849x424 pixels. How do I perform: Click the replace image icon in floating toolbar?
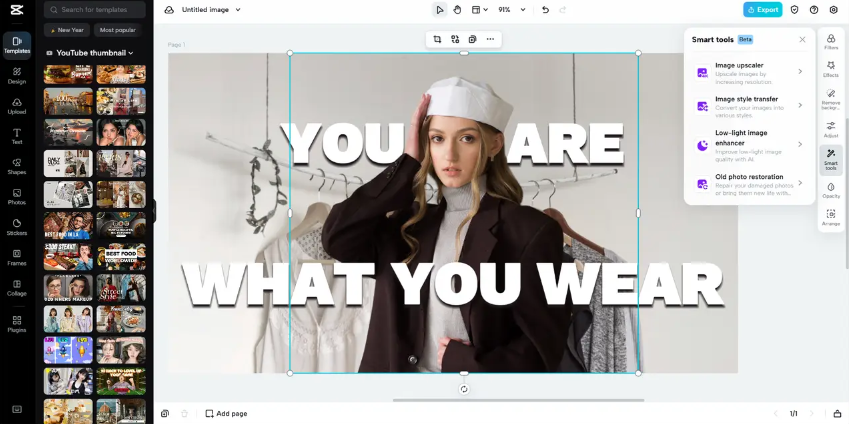click(x=455, y=39)
